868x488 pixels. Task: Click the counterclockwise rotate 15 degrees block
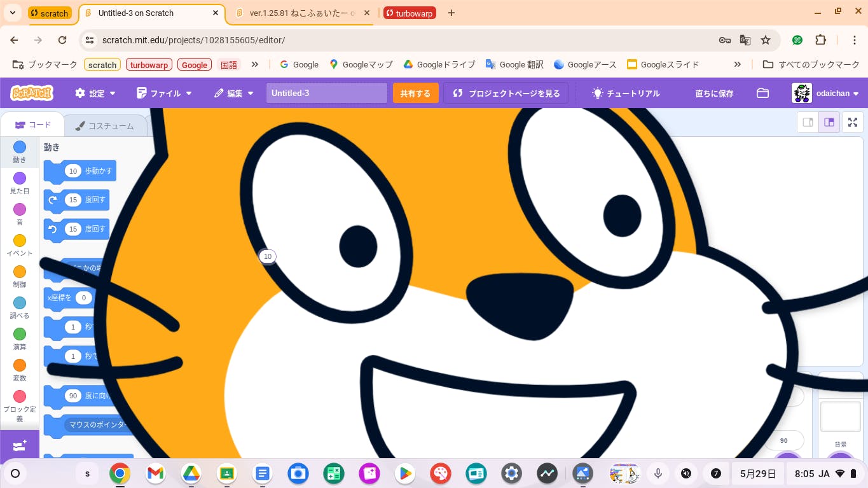[x=76, y=229]
